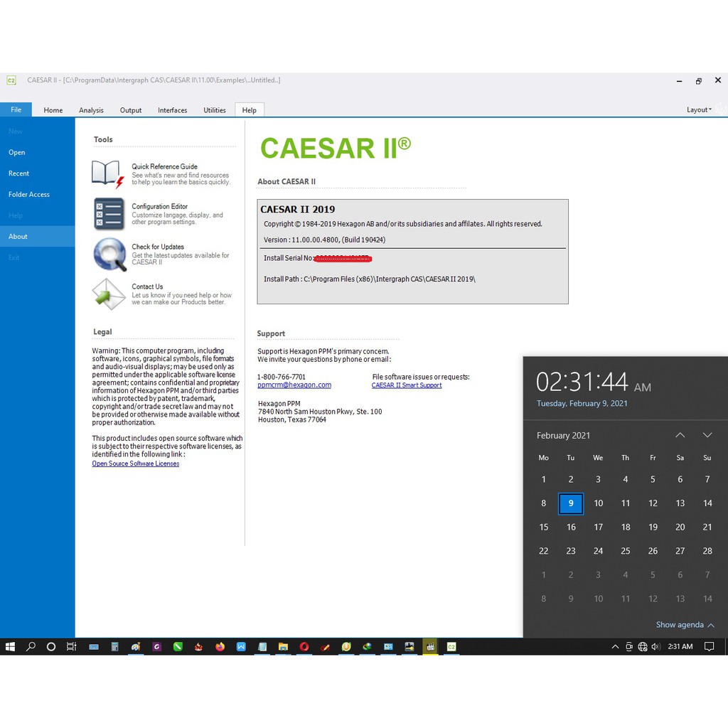Open the Layout dropdown
This screenshot has height=728, width=728.
point(699,109)
